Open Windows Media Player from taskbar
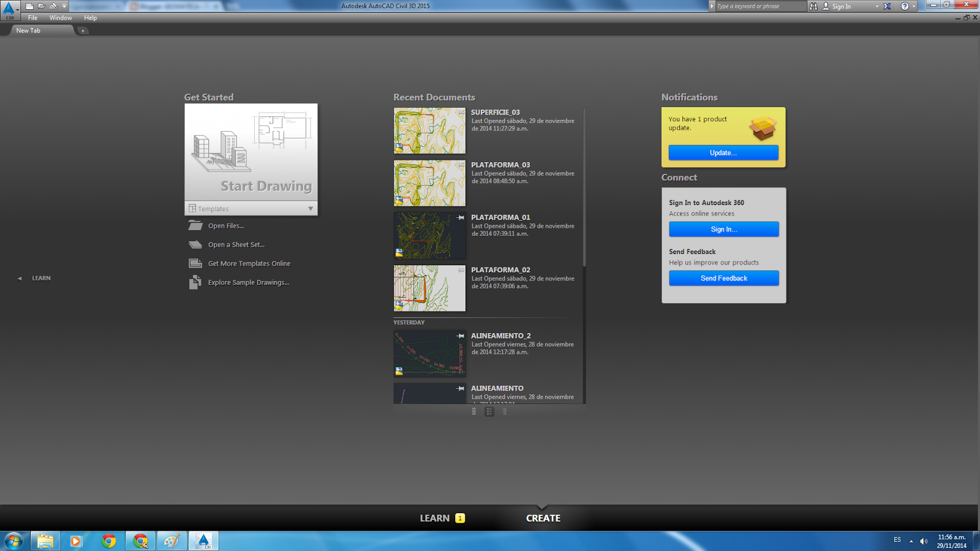980x551 pixels. [x=76, y=541]
